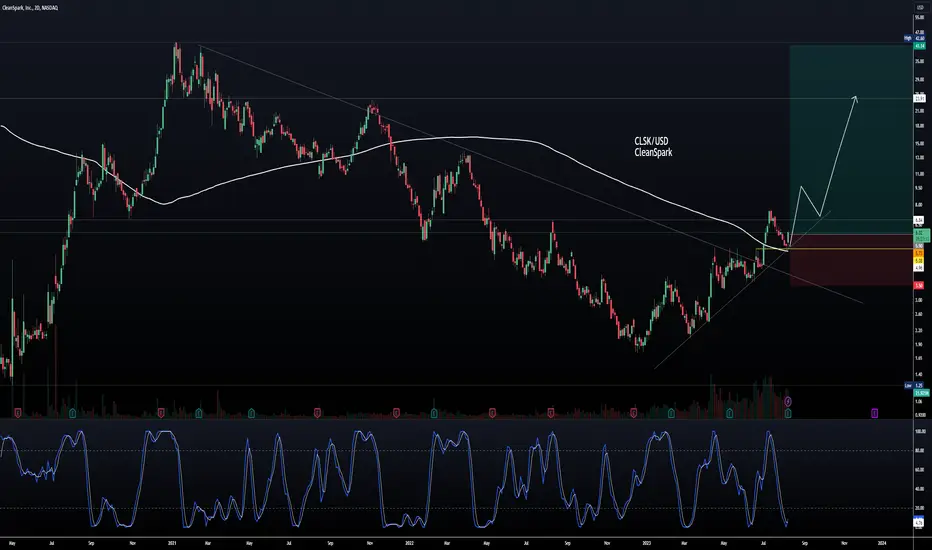The height and width of the screenshot is (550, 932).
Task: Click the orange 5.73 price label
Action: pyautogui.click(x=919, y=253)
